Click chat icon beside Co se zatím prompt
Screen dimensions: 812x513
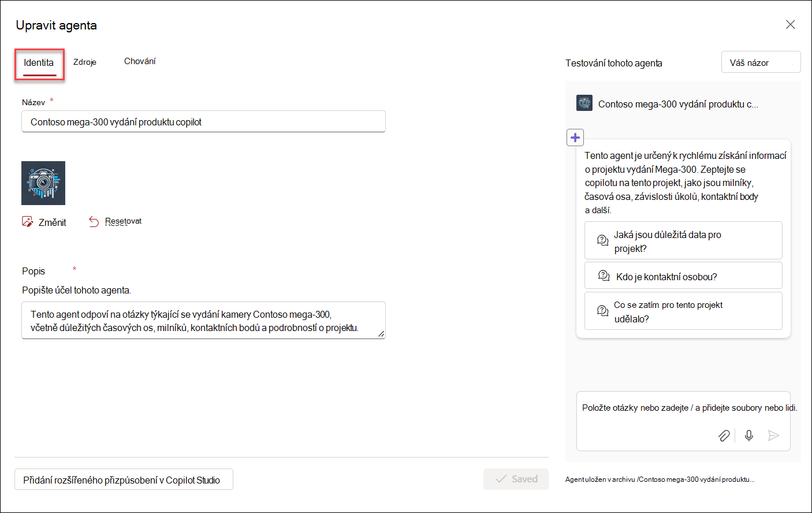pos(602,311)
